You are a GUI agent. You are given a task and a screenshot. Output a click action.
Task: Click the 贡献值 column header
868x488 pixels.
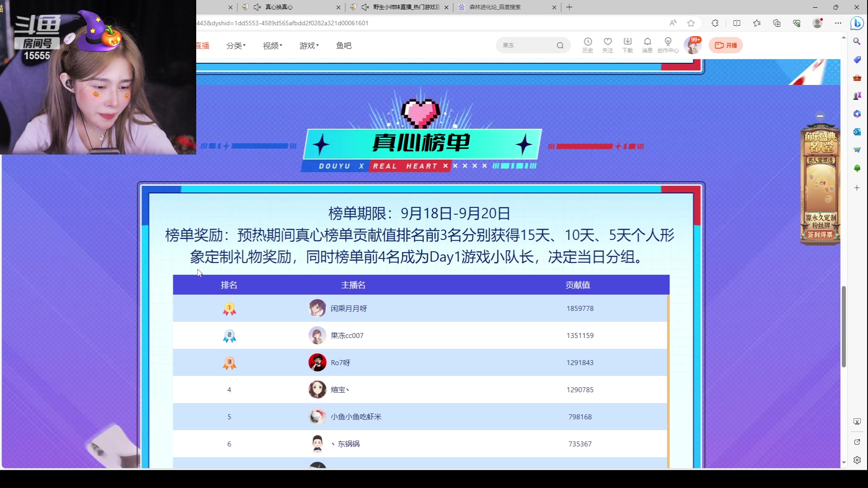coord(577,285)
